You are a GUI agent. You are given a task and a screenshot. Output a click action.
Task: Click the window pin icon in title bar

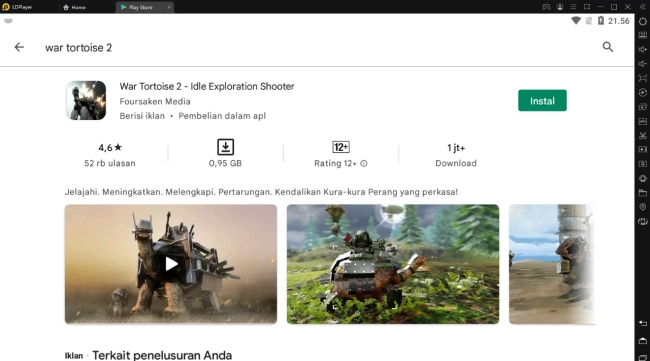(x=587, y=7)
